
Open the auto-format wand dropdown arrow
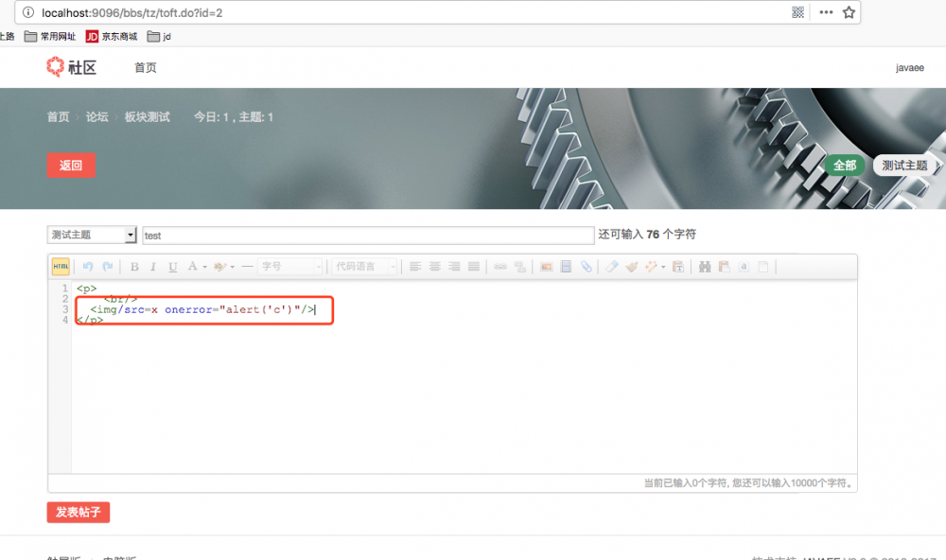[663, 267]
